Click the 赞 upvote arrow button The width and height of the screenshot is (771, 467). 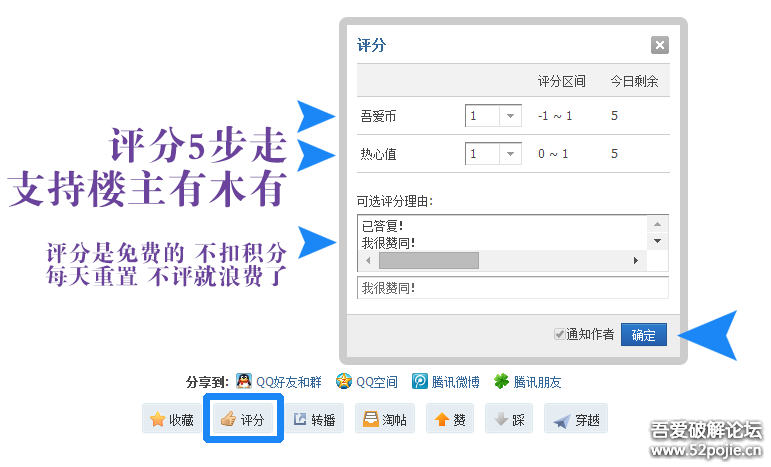[450, 420]
